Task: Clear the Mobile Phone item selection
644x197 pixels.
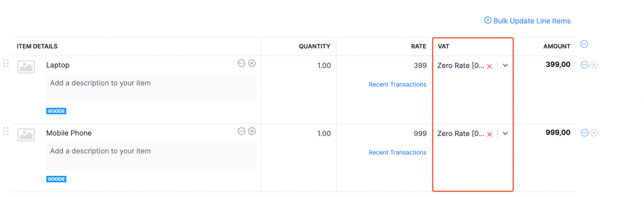Action: 252,131
